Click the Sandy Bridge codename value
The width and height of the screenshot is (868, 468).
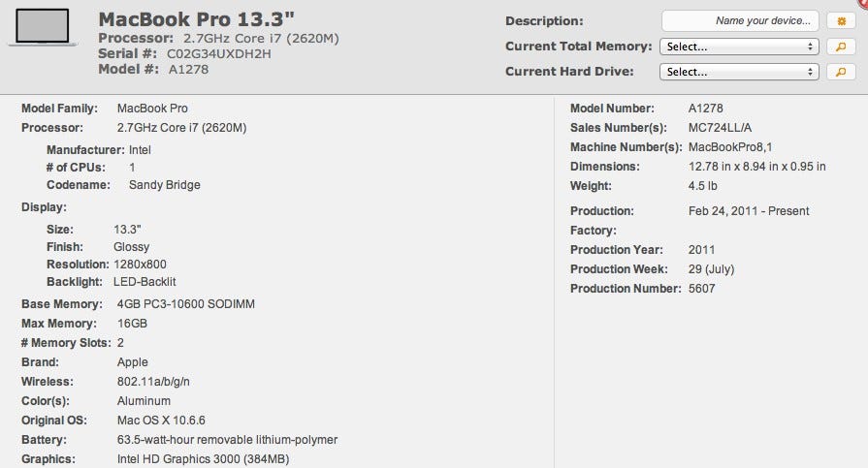point(165,184)
